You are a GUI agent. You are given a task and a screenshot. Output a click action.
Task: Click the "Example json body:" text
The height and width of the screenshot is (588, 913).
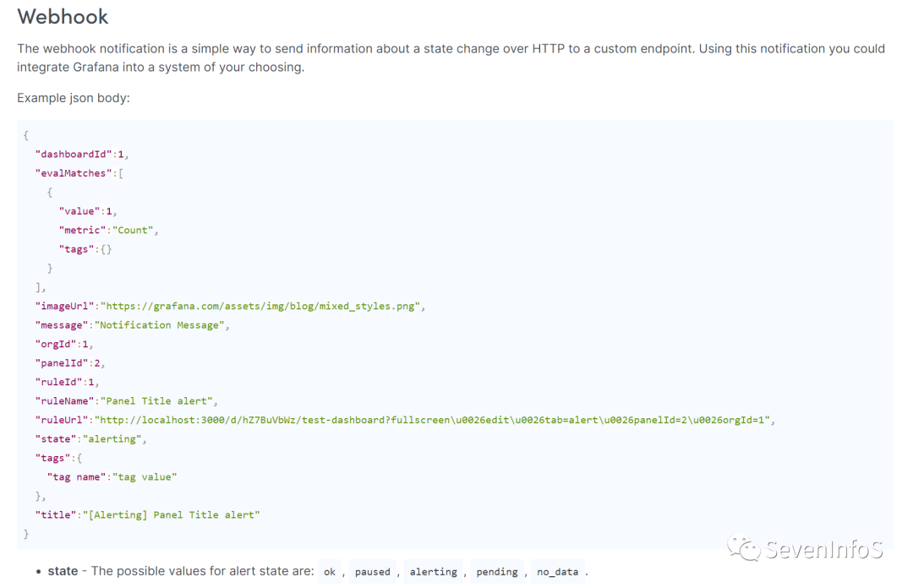point(74,99)
